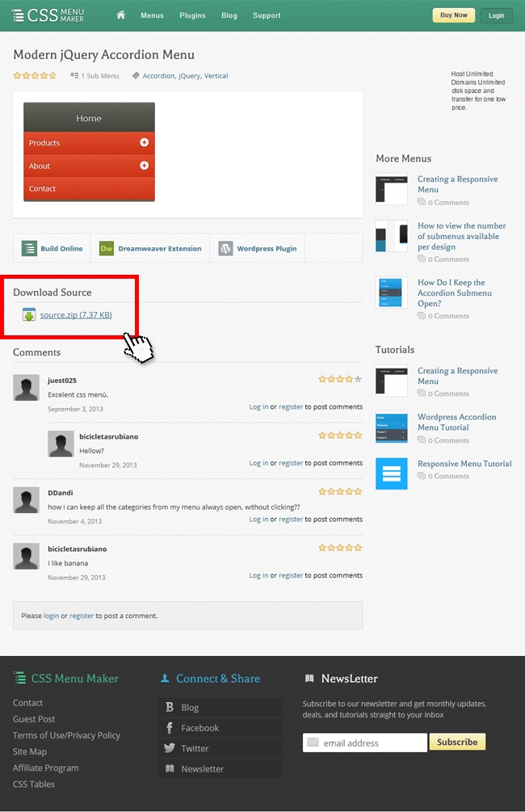
Task: Open Dreamweaver Extension link text
Action: (x=159, y=249)
